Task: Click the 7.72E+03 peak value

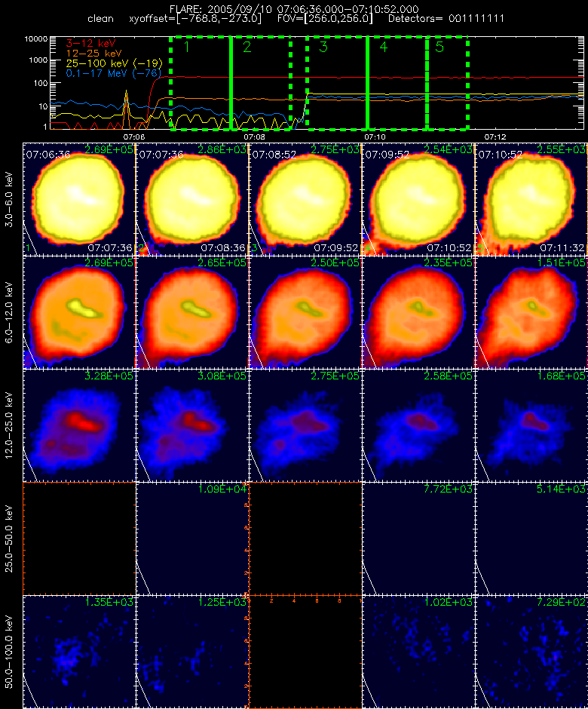Action: pyautogui.click(x=448, y=489)
